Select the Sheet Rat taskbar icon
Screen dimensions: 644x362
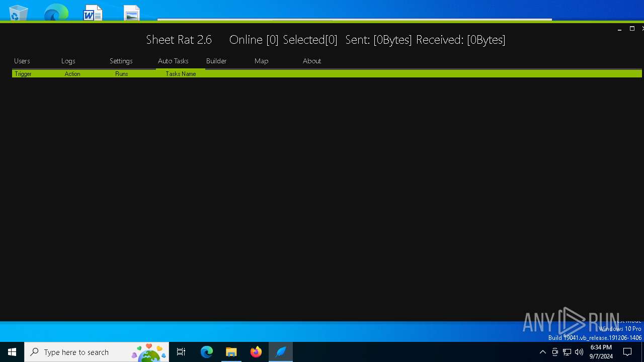point(281,352)
